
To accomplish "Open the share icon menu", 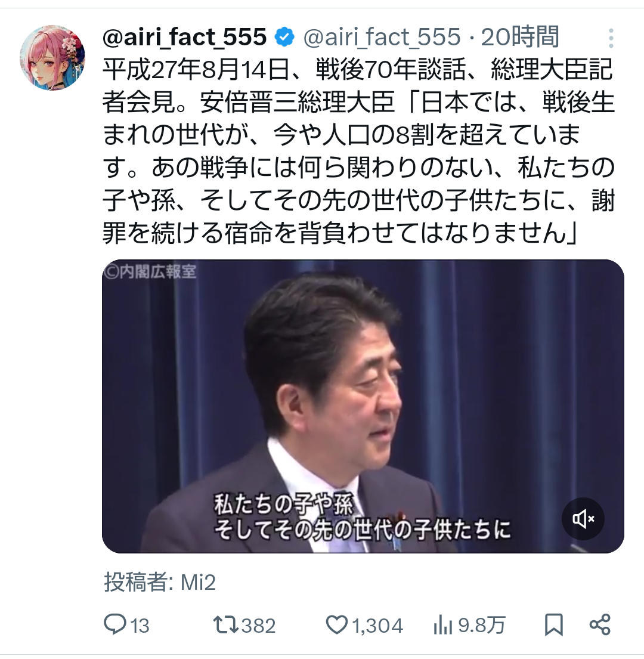I will click(600, 624).
